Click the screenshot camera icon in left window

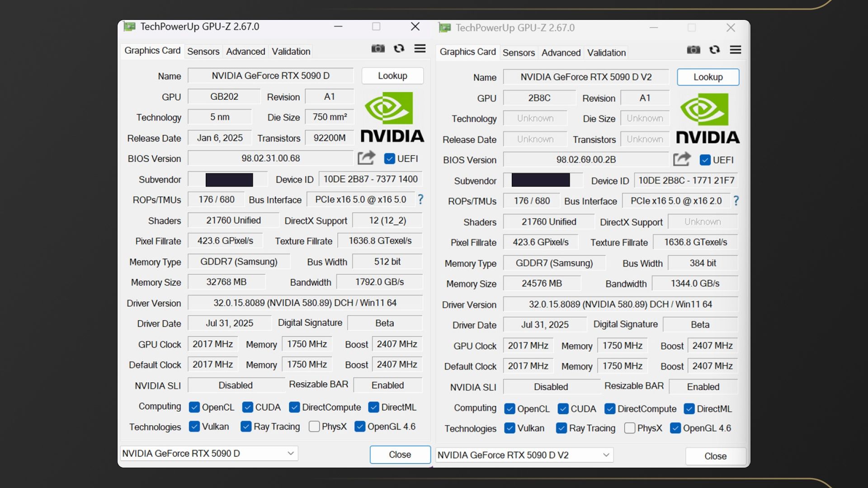point(378,49)
